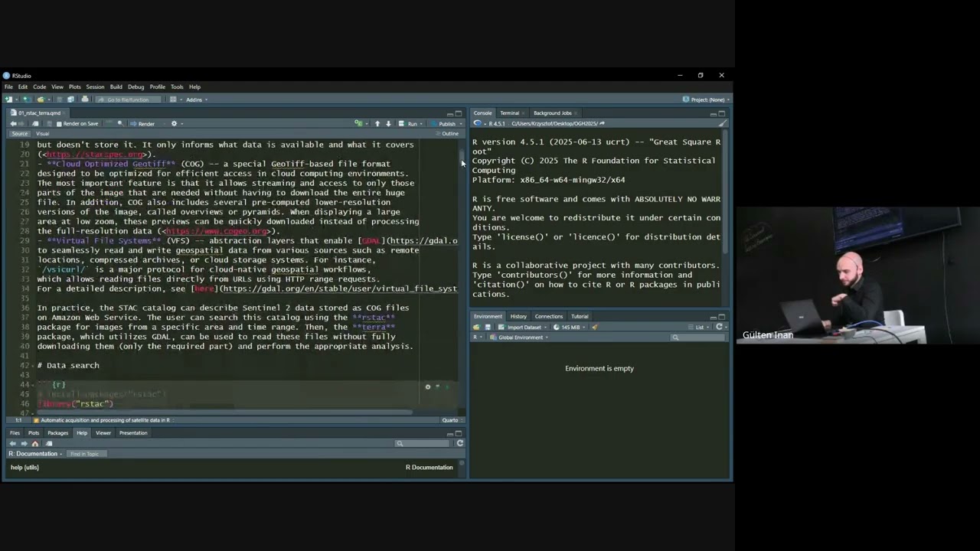Click the Go to file/function field
980x551 pixels.
pyautogui.click(x=127, y=99)
